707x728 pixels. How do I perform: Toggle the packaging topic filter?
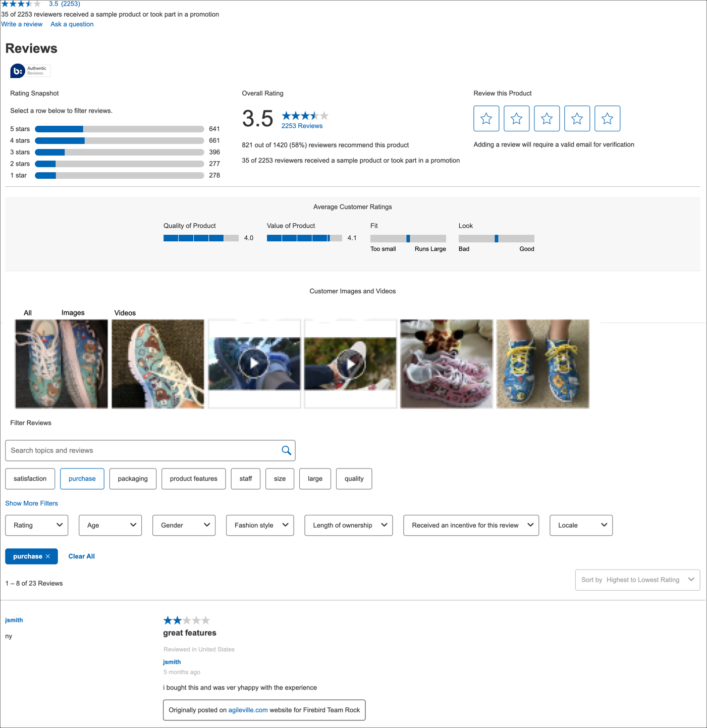(x=133, y=479)
